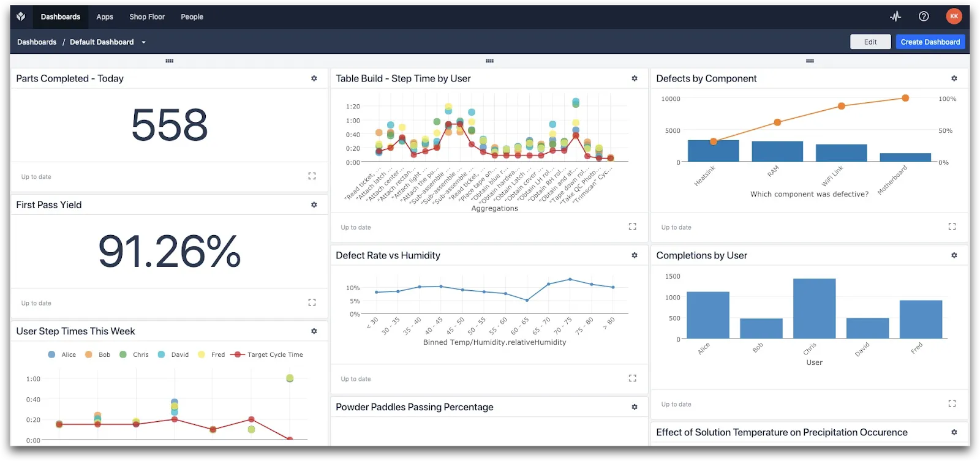
Task: Expand Parts Completed widget to fullscreen
Action: coord(312,176)
